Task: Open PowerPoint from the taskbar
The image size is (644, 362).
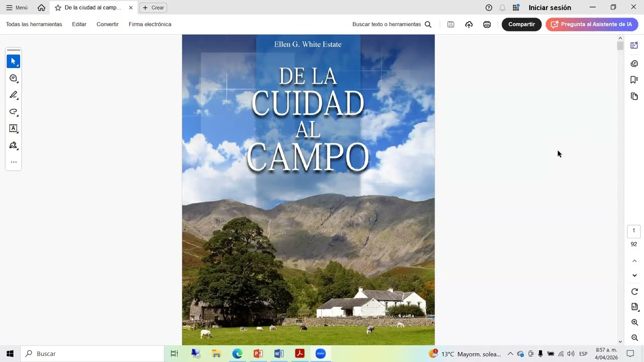Action: click(x=258, y=353)
